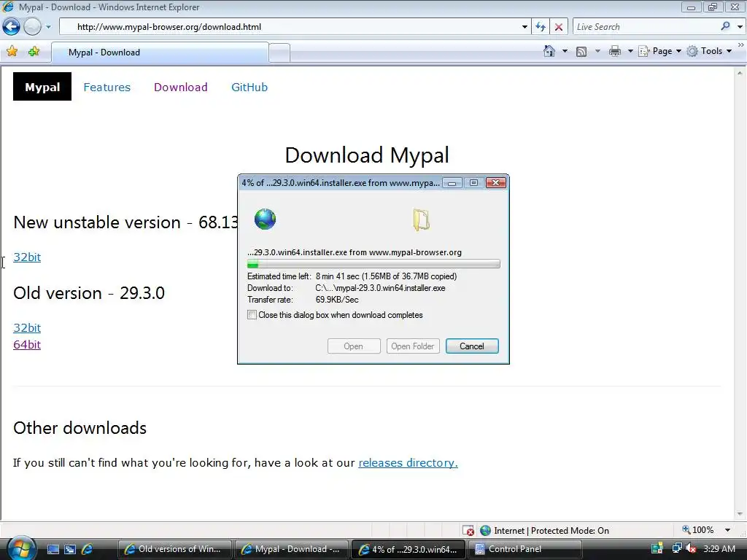The height and width of the screenshot is (560, 747).
Task: Click the Open Folder button
Action: [x=413, y=346]
